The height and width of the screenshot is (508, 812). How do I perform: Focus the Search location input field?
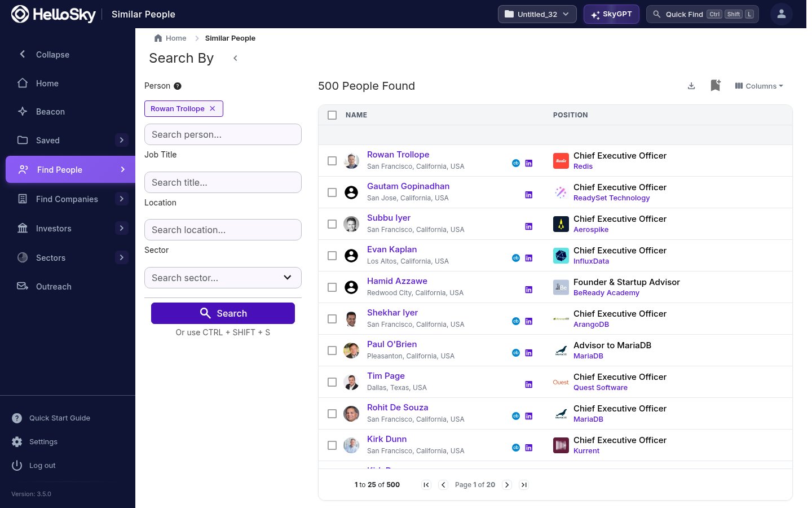223,230
